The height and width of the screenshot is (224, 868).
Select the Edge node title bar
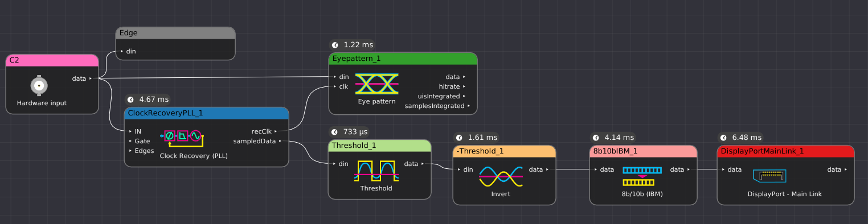pos(175,33)
